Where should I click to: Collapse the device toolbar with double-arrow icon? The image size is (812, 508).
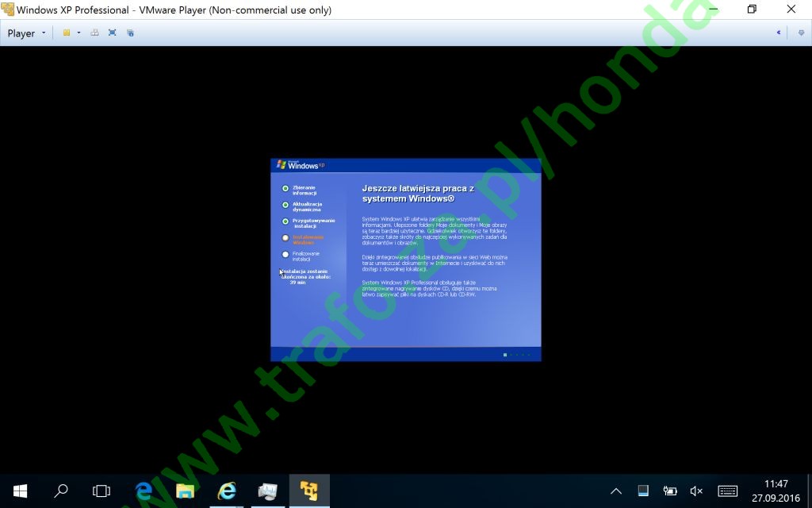click(x=779, y=33)
